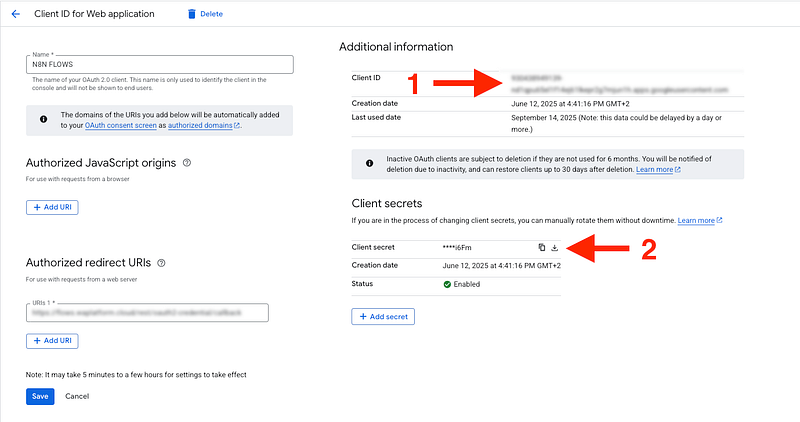Open the OAuth consent screen link
The height and width of the screenshot is (422, 800).
click(119, 125)
